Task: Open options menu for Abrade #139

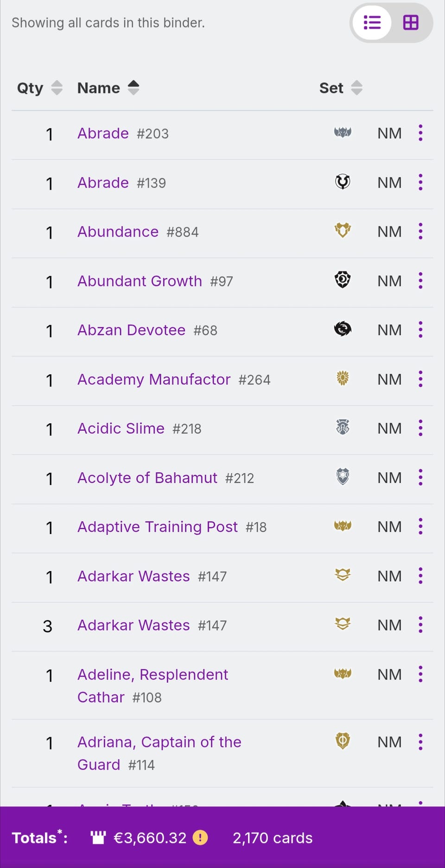Action: pos(420,182)
